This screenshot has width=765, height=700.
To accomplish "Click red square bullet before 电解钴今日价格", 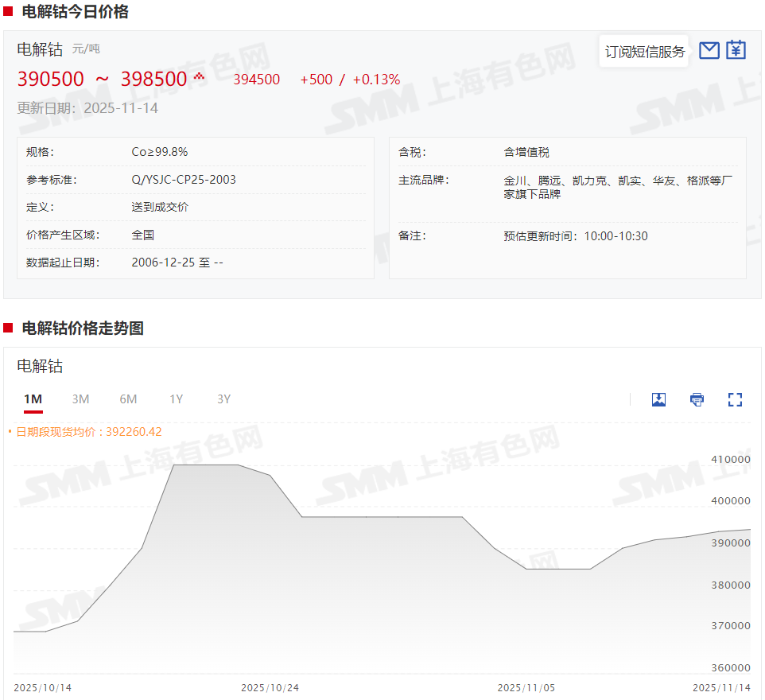I will [x=8, y=12].
